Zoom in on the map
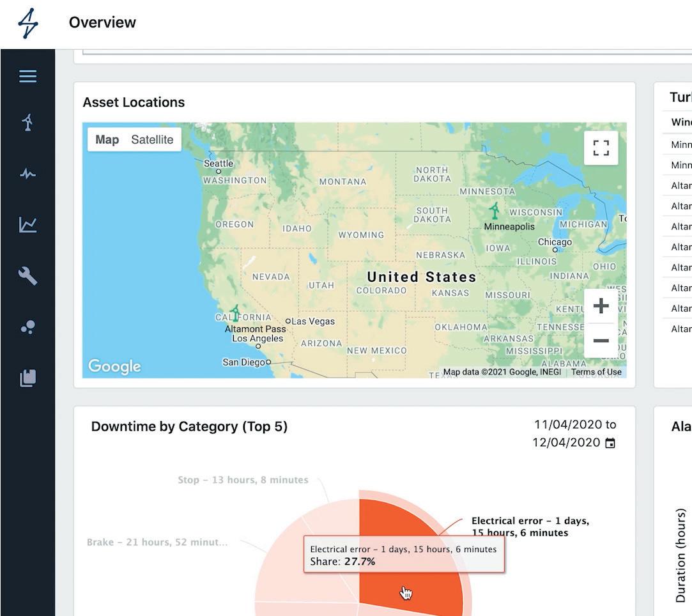Viewport: 692px width, 616px height. [x=601, y=306]
